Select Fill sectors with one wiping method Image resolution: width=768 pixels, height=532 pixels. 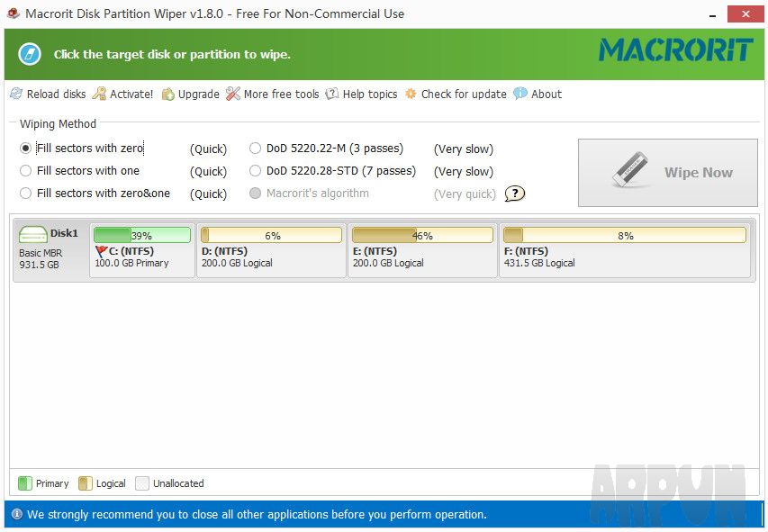point(26,170)
